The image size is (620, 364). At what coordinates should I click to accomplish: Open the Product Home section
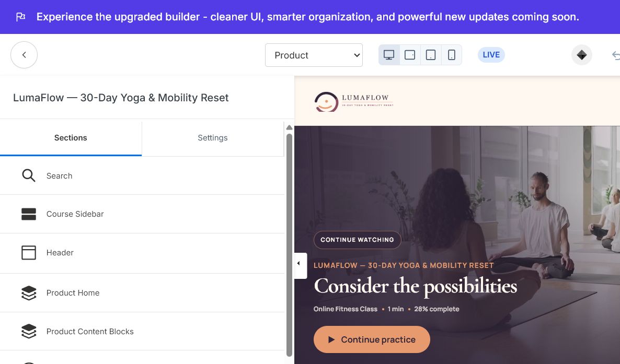point(142,293)
